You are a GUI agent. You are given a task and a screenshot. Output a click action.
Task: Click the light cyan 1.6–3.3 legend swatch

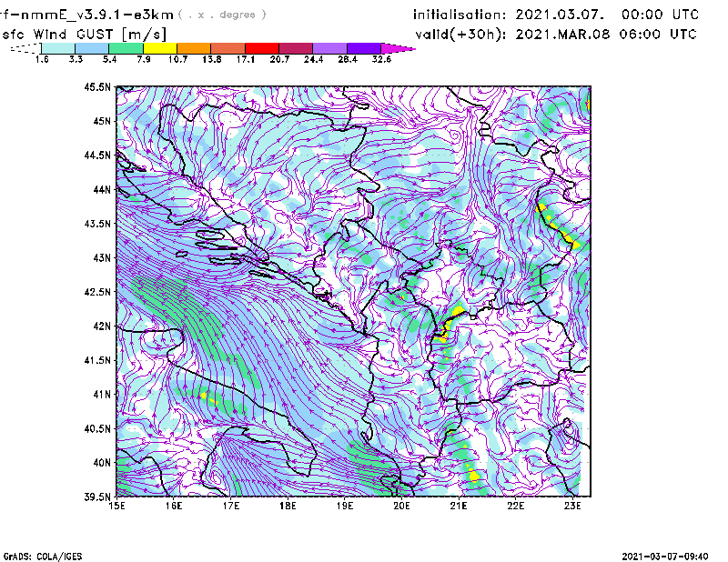[58, 48]
